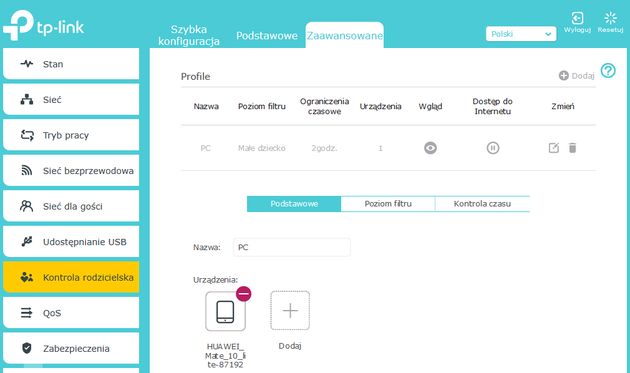Click the USB sharing icon in sidebar
The image size is (630, 373).
(27, 242)
